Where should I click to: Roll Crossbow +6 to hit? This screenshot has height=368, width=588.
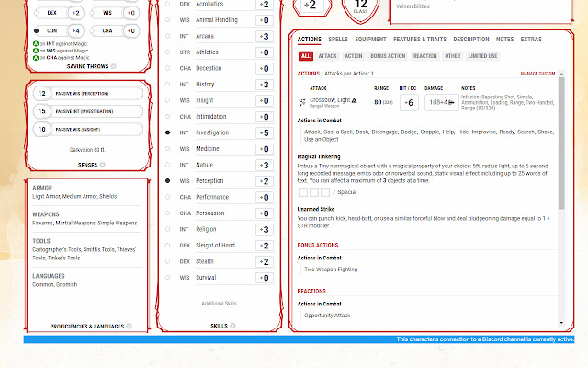[409, 102]
